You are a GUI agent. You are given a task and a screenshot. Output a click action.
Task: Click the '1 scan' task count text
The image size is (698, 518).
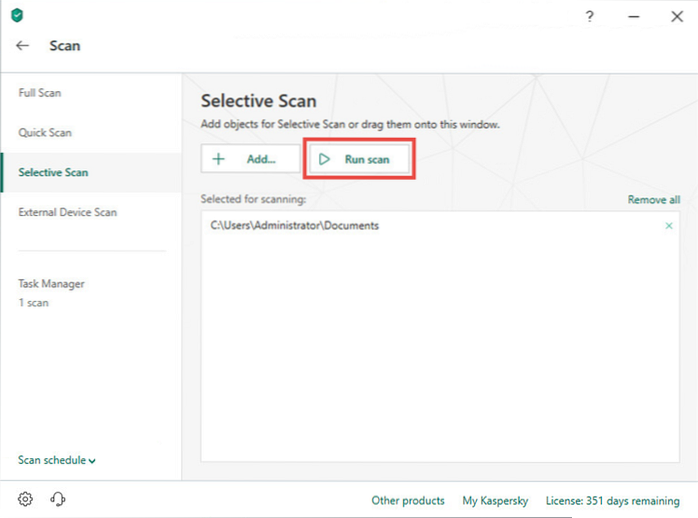pyautogui.click(x=33, y=303)
